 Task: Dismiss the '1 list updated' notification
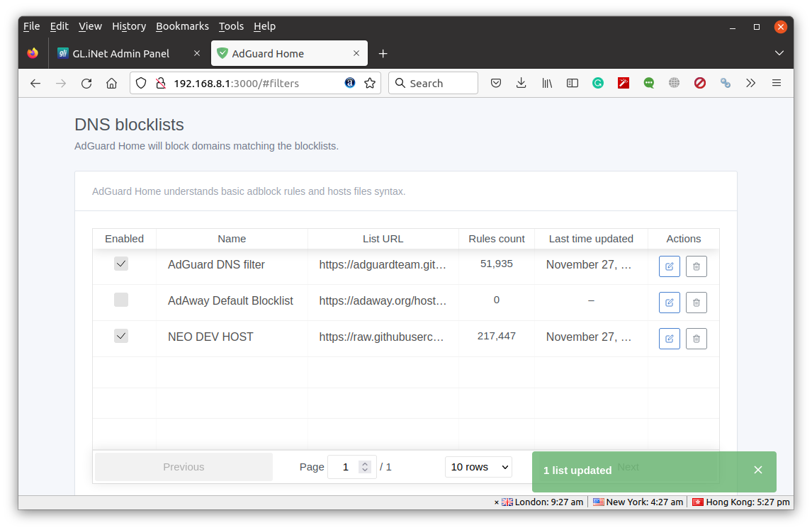[758, 470]
